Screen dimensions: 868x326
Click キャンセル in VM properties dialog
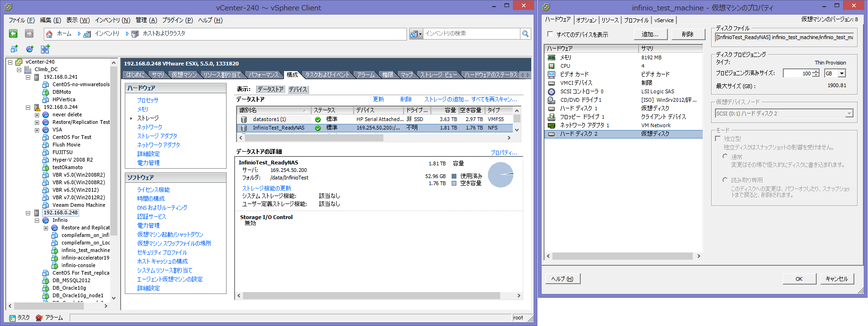point(836,278)
